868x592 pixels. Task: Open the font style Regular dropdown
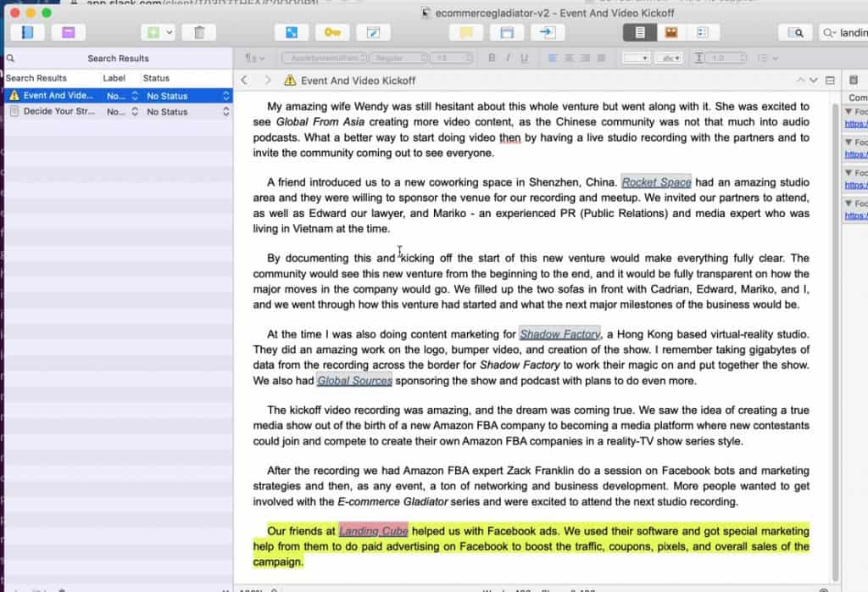point(399,58)
